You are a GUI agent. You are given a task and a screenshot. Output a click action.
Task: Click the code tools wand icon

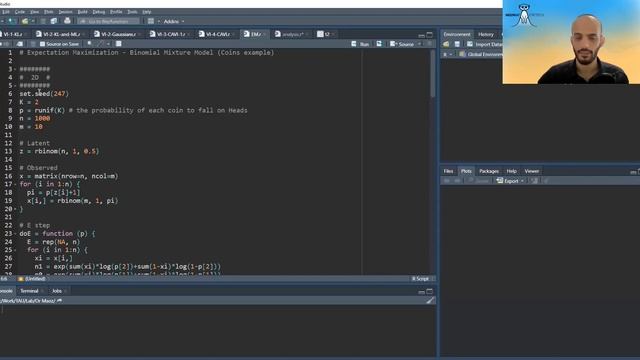(101, 44)
